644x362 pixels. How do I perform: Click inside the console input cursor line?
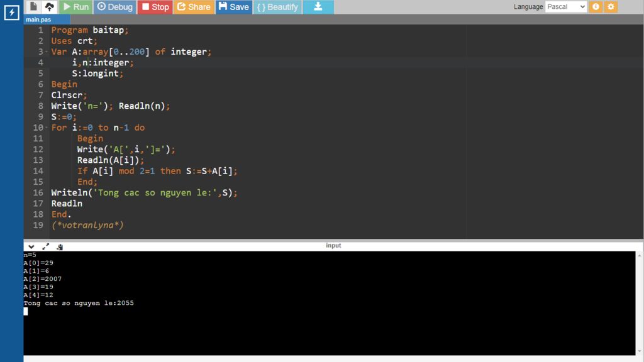[26, 311]
